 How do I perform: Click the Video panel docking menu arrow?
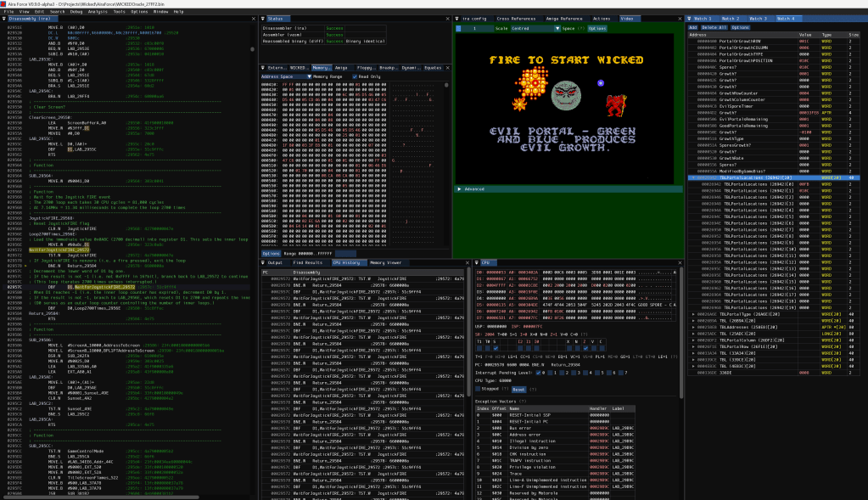(x=456, y=18)
